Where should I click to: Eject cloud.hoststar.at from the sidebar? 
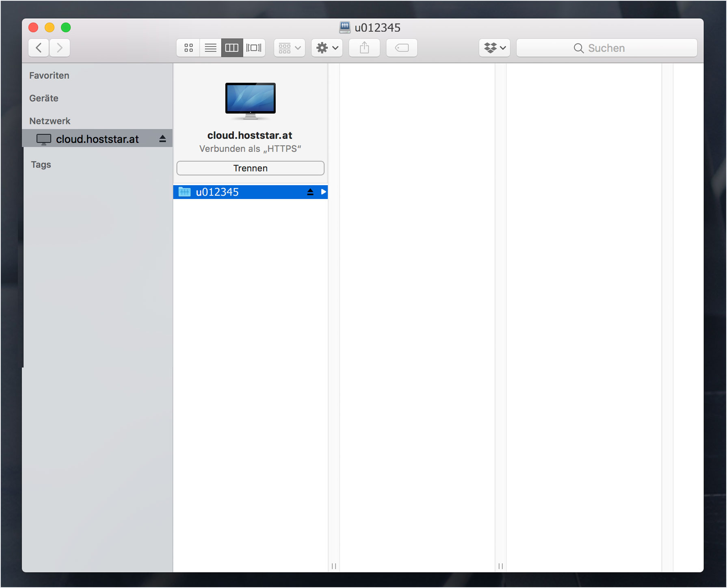coord(162,139)
